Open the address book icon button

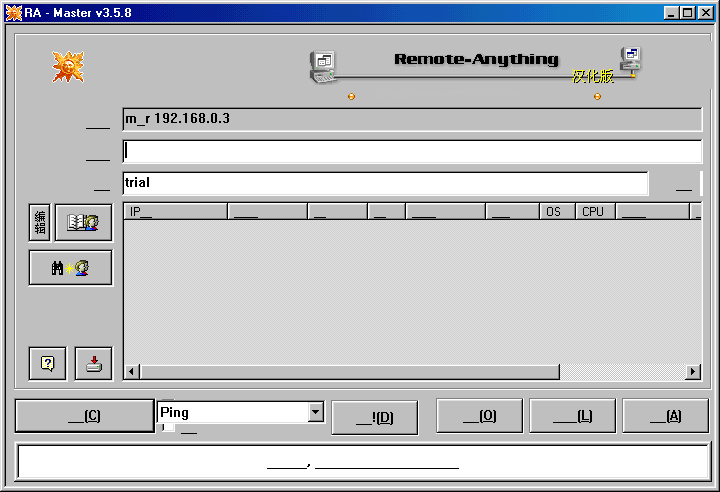point(83,223)
